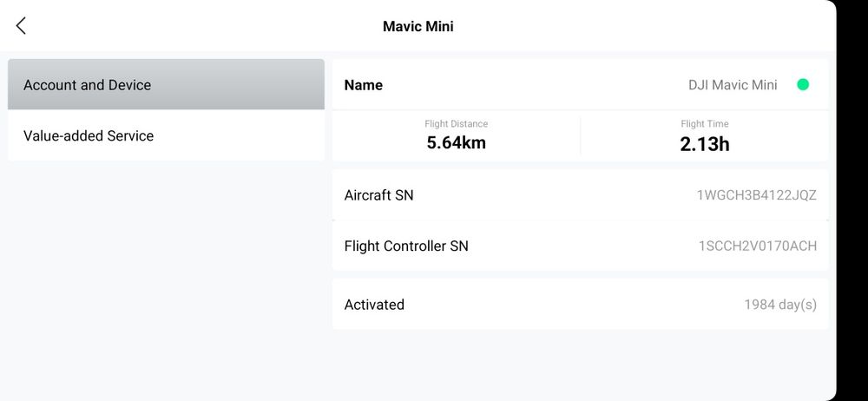Click divider between Flight Distance and Flight Time
Image resolution: width=868 pixels, height=401 pixels.
(580, 136)
